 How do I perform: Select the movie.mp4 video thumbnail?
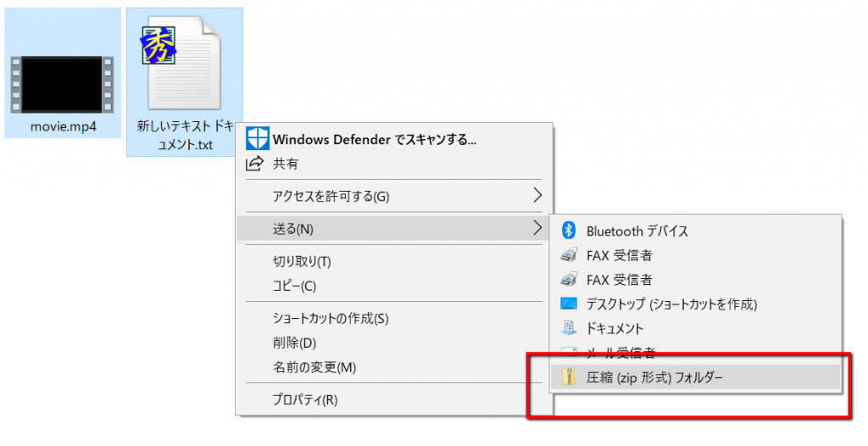tap(63, 85)
